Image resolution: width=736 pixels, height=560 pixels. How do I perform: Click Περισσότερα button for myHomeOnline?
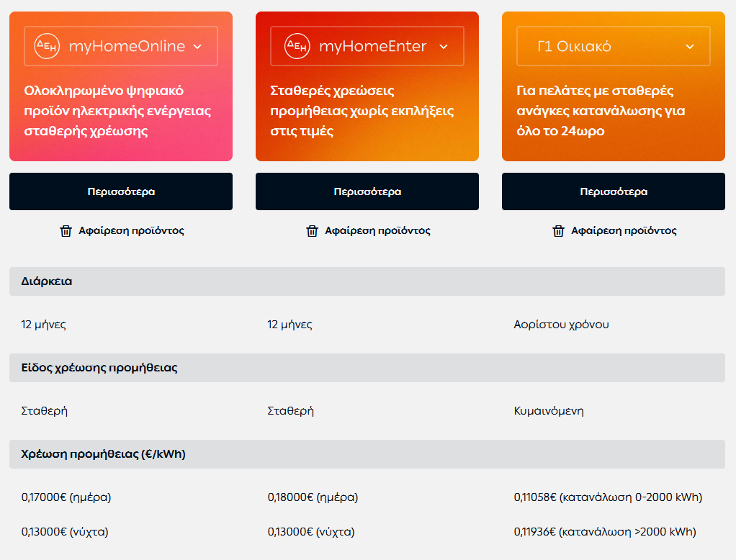point(121,191)
